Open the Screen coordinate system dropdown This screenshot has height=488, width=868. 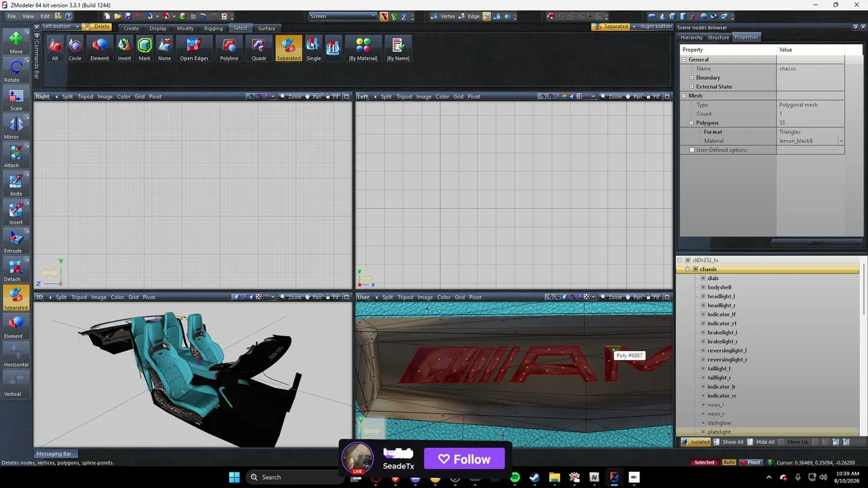click(343, 16)
